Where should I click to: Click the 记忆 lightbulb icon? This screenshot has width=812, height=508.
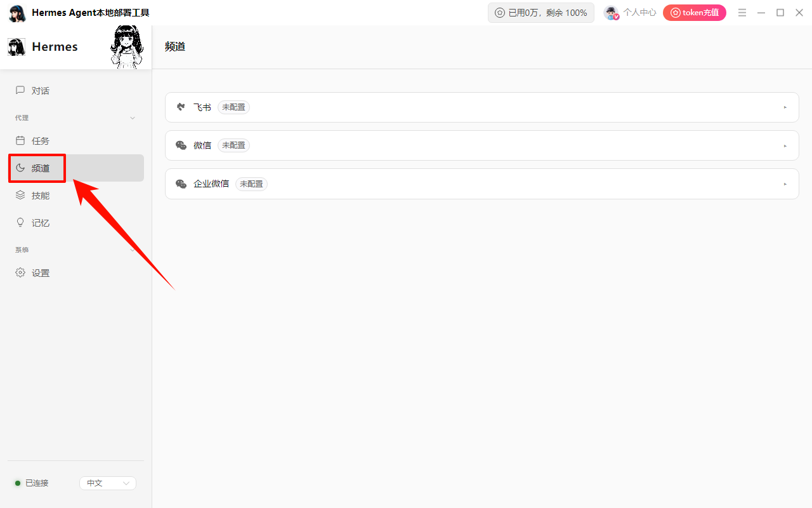[x=20, y=222]
